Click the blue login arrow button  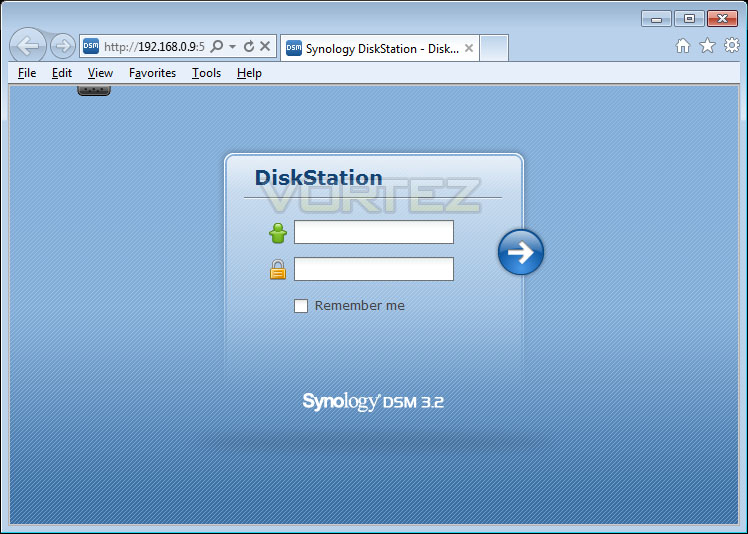520,252
